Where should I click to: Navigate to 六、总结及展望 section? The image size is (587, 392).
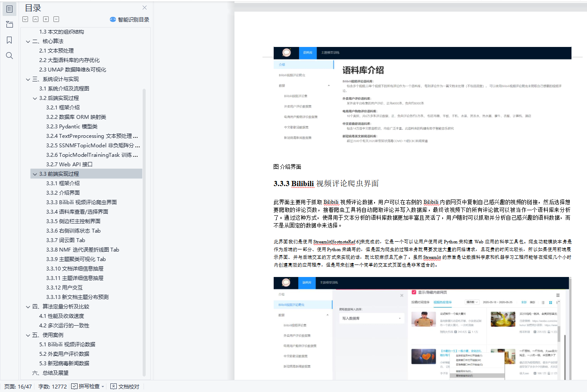point(50,373)
